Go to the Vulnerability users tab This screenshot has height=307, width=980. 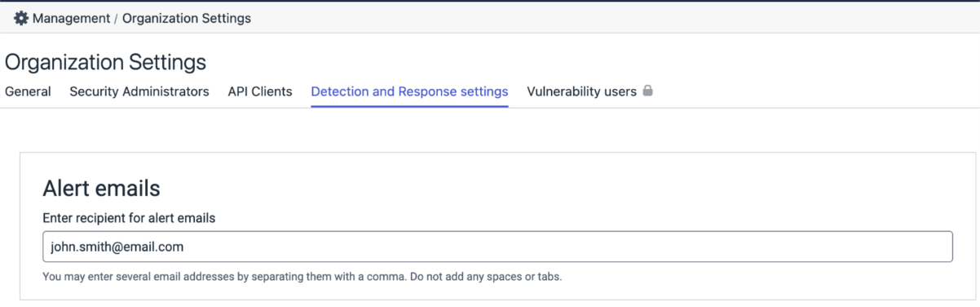tap(581, 91)
